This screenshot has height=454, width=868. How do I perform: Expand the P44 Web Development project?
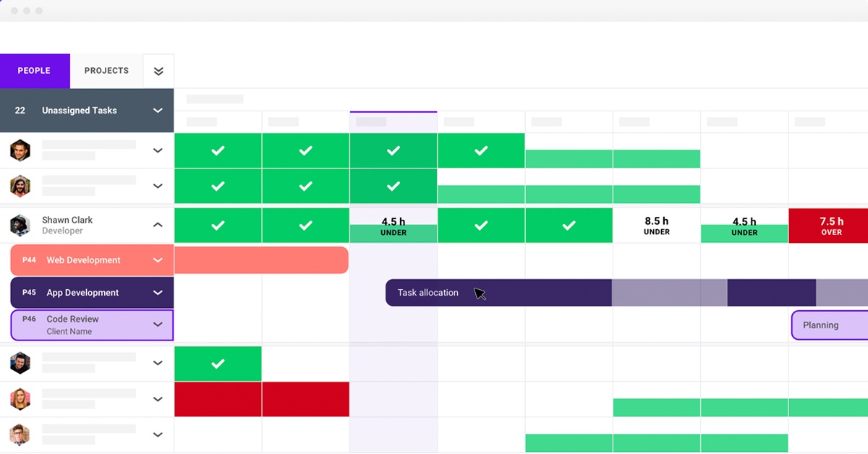point(158,260)
